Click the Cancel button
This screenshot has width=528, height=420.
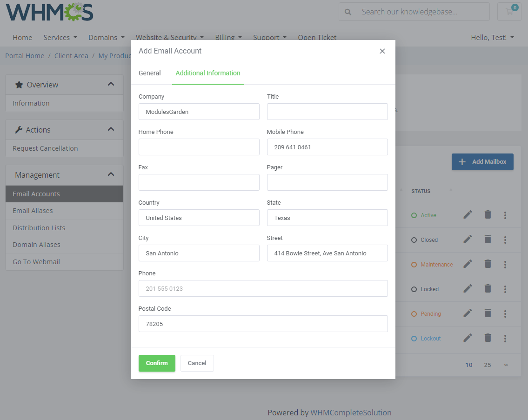[197, 363]
